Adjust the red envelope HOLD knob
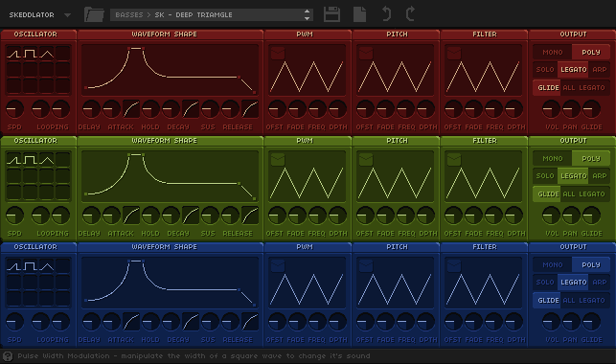Image resolution: width=616 pixels, height=364 pixels. [150, 109]
